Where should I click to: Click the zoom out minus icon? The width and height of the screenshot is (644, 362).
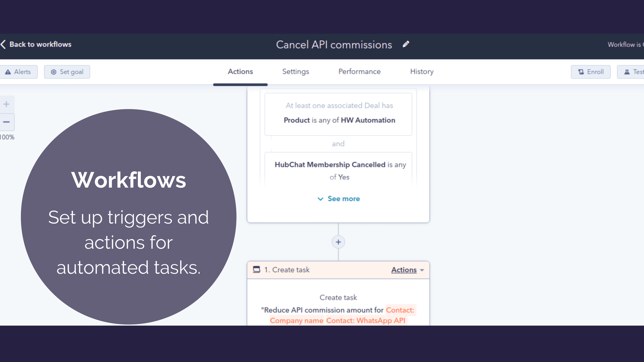point(6,122)
